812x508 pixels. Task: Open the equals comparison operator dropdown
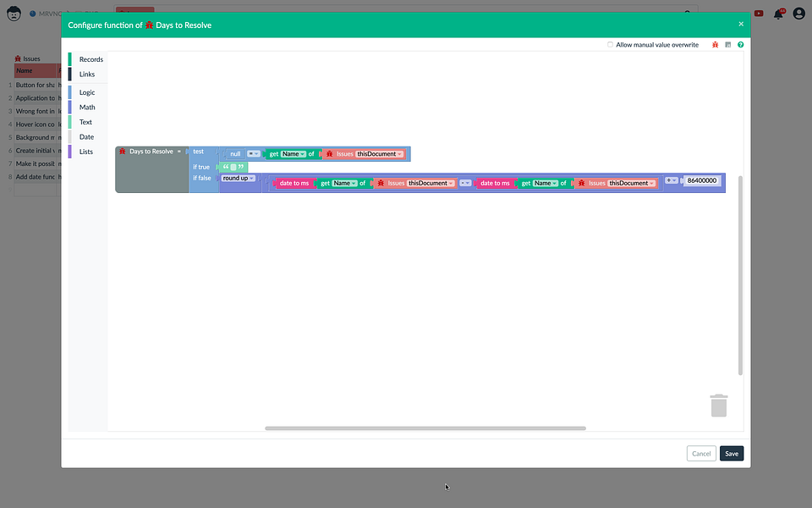(x=253, y=154)
